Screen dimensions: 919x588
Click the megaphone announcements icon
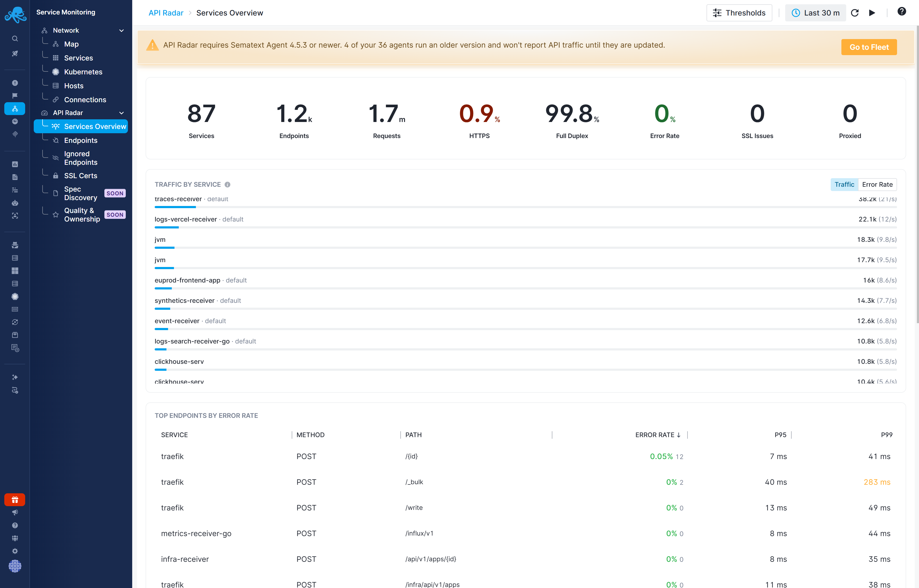click(15, 512)
